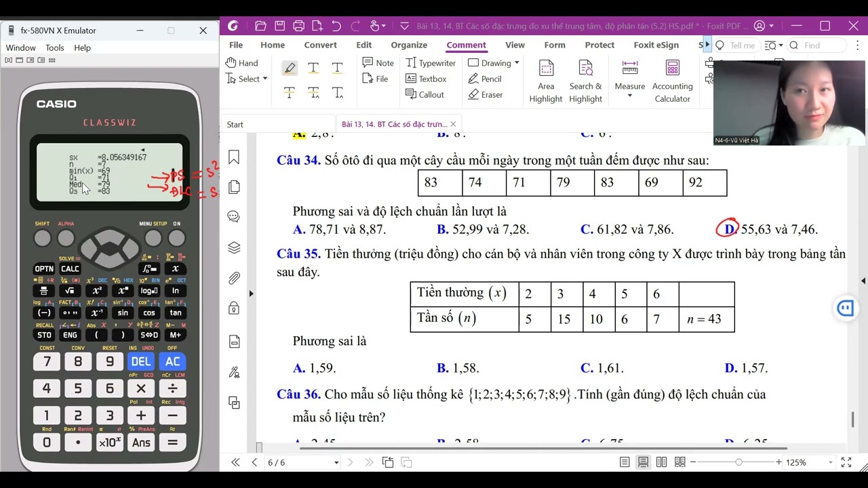This screenshot has width=868, height=488.
Task: Click the Save icon in title bar
Action: 279,26
